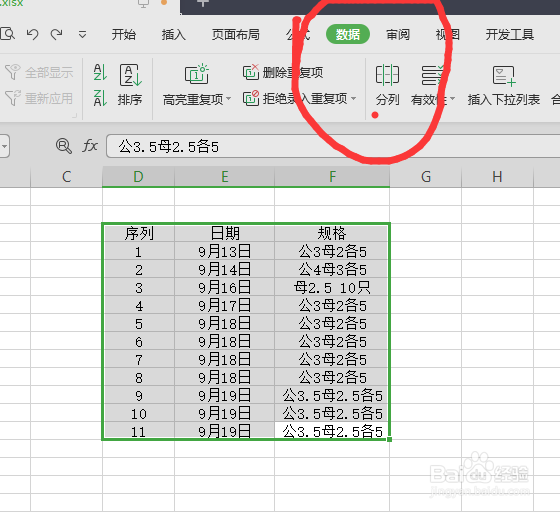
Task: Open the print preview magnifier icon
Action: click(8, 34)
